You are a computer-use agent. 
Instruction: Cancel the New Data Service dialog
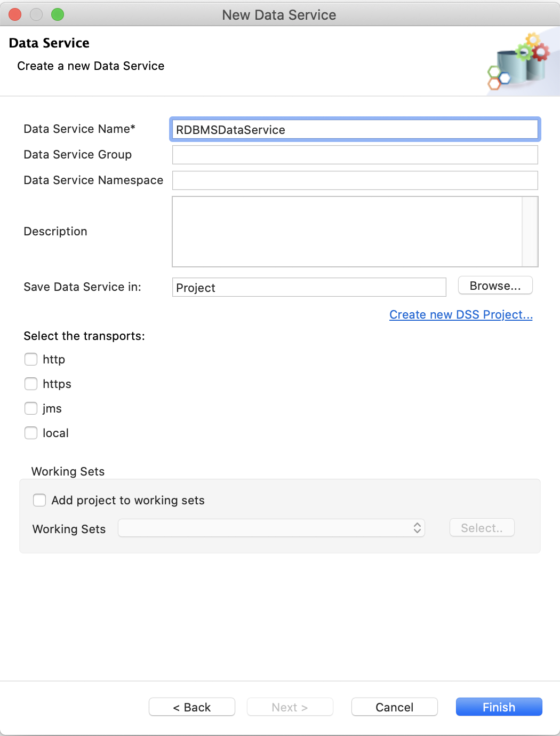(x=395, y=707)
